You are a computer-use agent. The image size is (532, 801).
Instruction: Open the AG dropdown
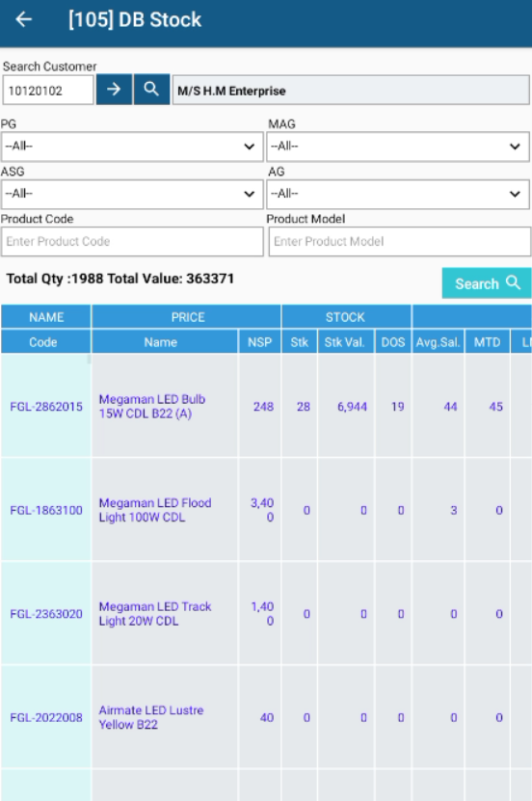pyautogui.click(x=398, y=194)
